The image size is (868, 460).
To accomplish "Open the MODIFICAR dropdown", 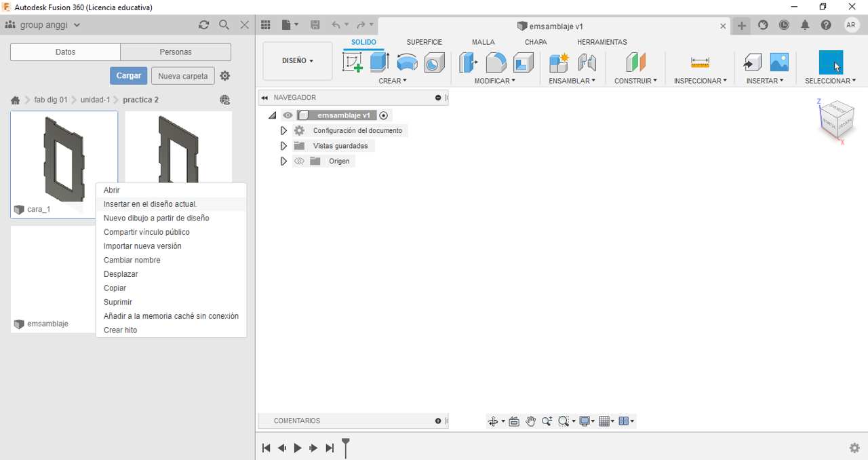I will (495, 81).
